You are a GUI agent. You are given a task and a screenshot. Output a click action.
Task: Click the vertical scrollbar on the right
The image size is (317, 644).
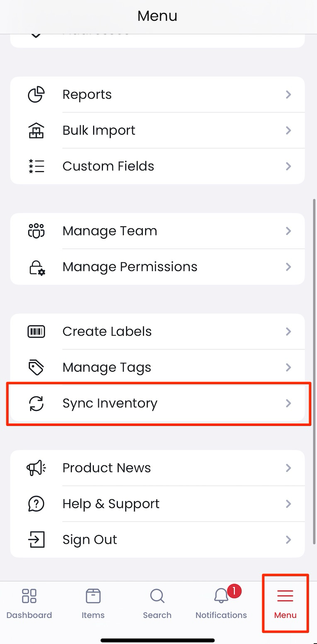click(x=314, y=371)
